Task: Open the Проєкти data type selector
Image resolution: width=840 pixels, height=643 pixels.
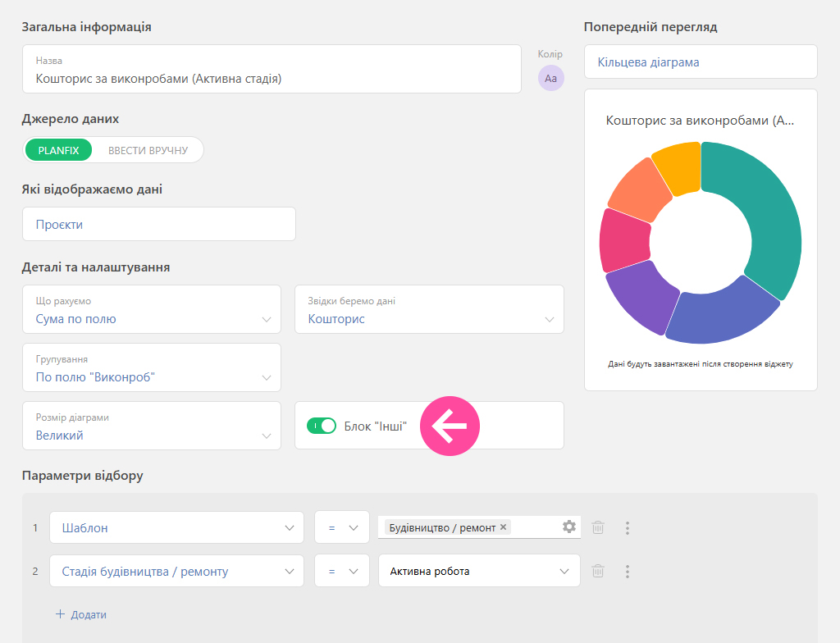Action: pos(159,224)
